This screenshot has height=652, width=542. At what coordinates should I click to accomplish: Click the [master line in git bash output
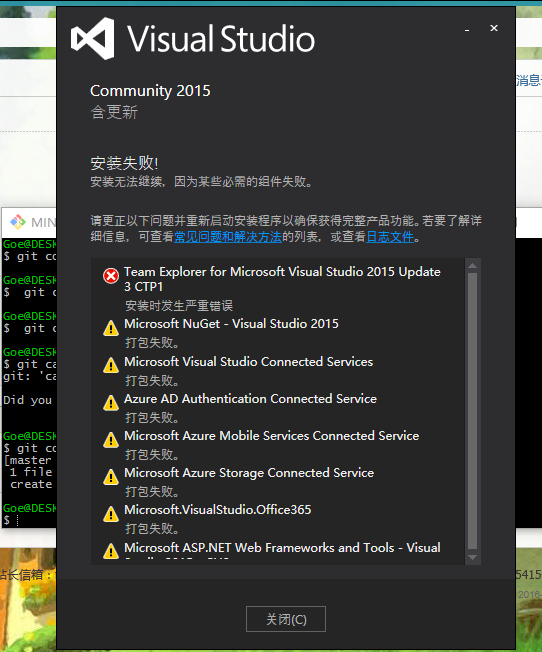[29, 460]
